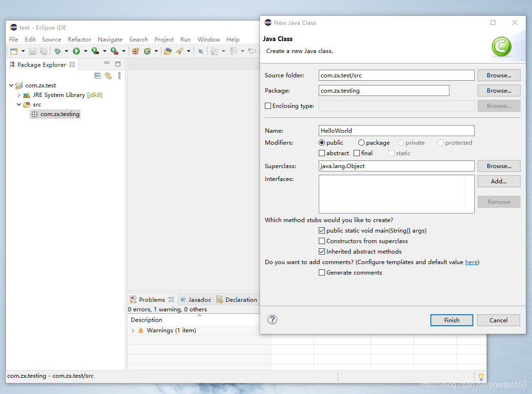Screen dimensions: 532x394
Task: Open the Window menu
Action: 209,39
